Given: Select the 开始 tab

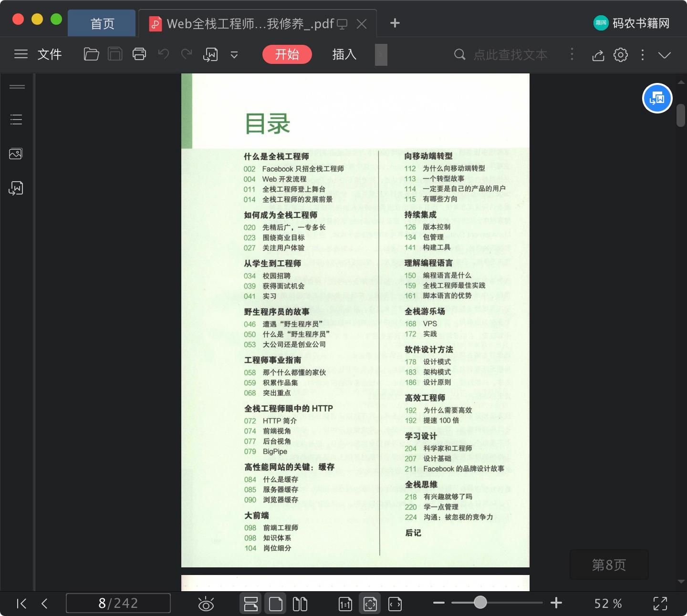Looking at the screenshot, I should point(287,54).
